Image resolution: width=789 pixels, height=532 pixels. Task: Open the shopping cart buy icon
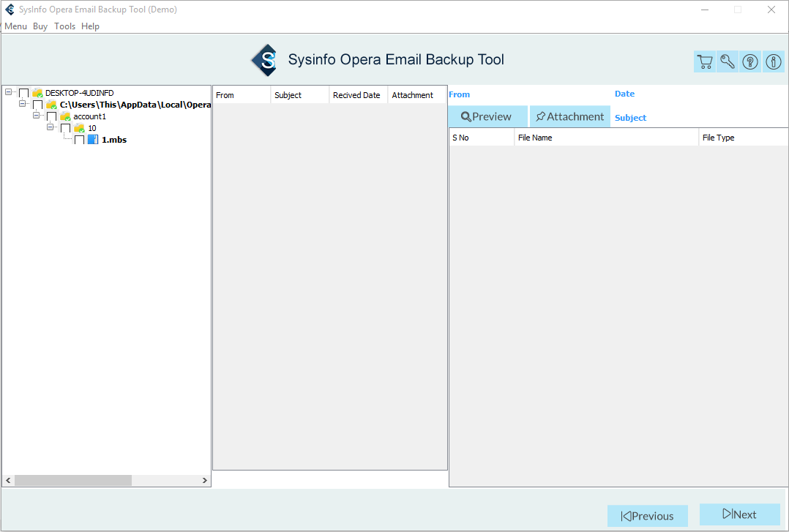(x=704, y=62)
